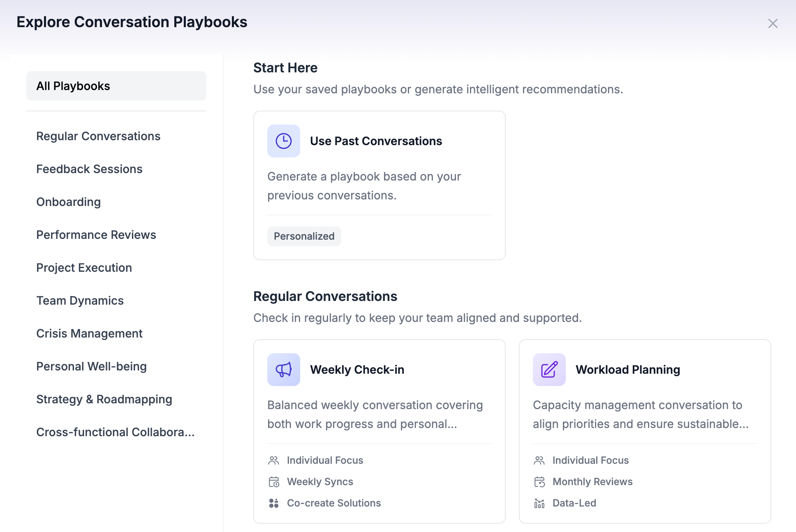Open the Feedback Sessions section
This screenshot has width=796, height=532.
click(x=89, y=169)
